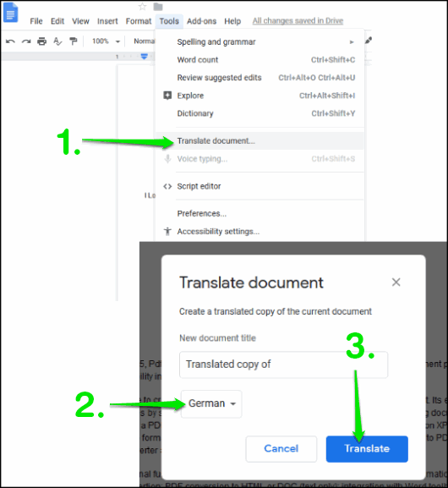Click the Cancel button
Viewport: 448px width, 488px height.
pos(281,448)
